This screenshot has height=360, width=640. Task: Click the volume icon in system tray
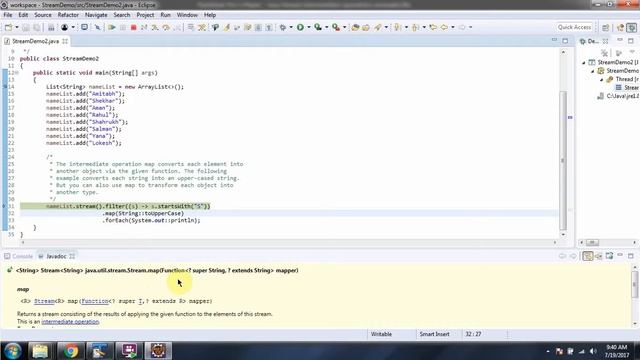click(x=593, y=351)
